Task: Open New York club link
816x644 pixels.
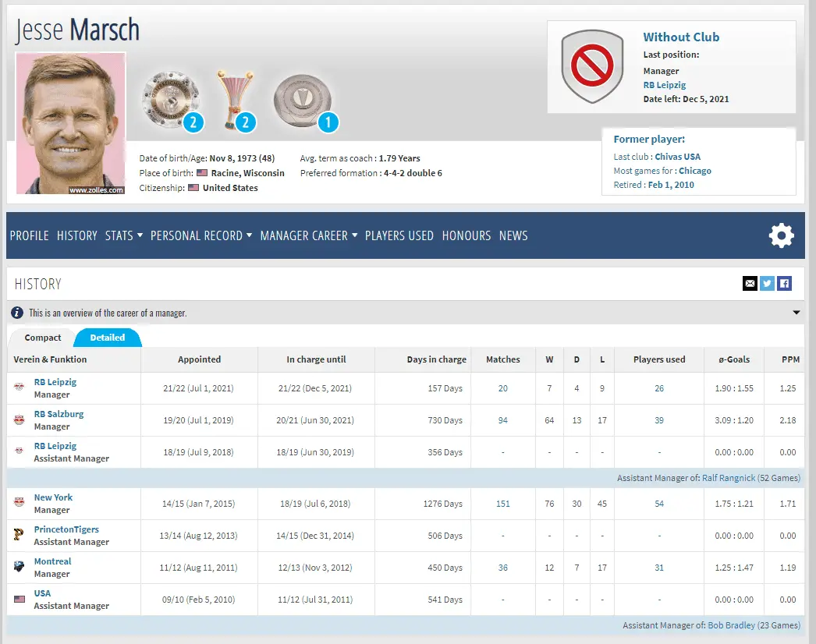Action: pos(53,497)
